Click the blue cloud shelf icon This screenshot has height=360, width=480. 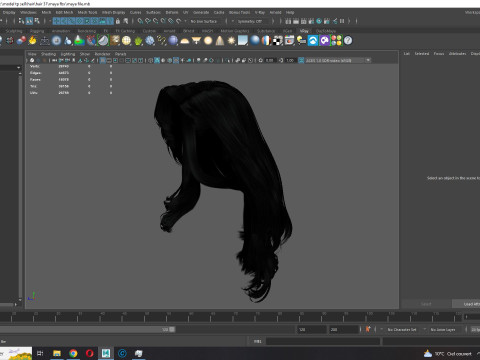pyautogui.click(x=313, y=41)
